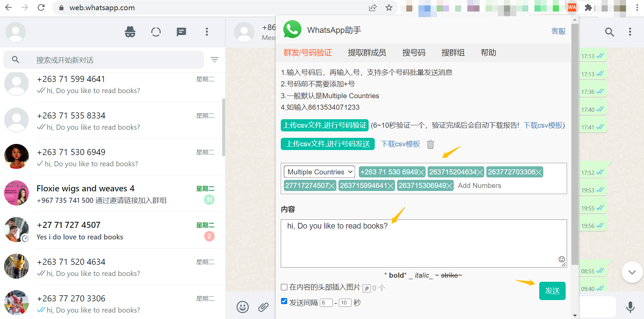Click 下载csv模板 link next to trash
This screenshot has width=644, height=319.
point(401,144)
